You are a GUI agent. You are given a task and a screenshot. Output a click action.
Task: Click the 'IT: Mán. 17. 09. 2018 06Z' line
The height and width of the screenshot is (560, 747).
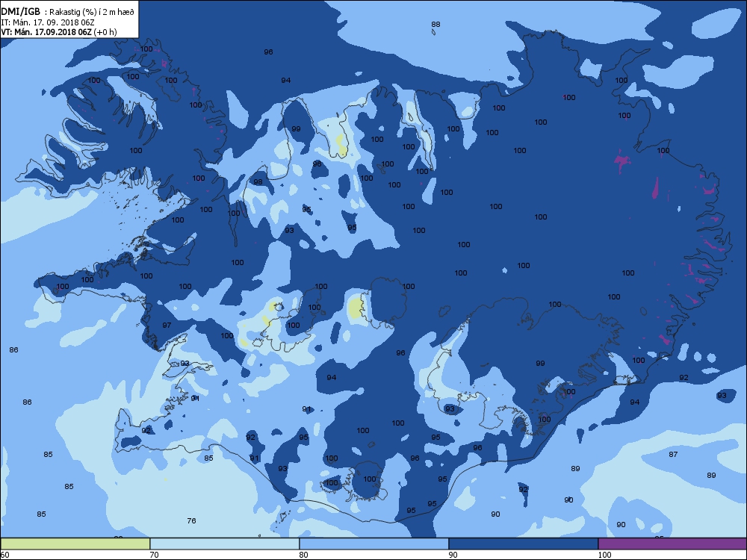[47, 22]
